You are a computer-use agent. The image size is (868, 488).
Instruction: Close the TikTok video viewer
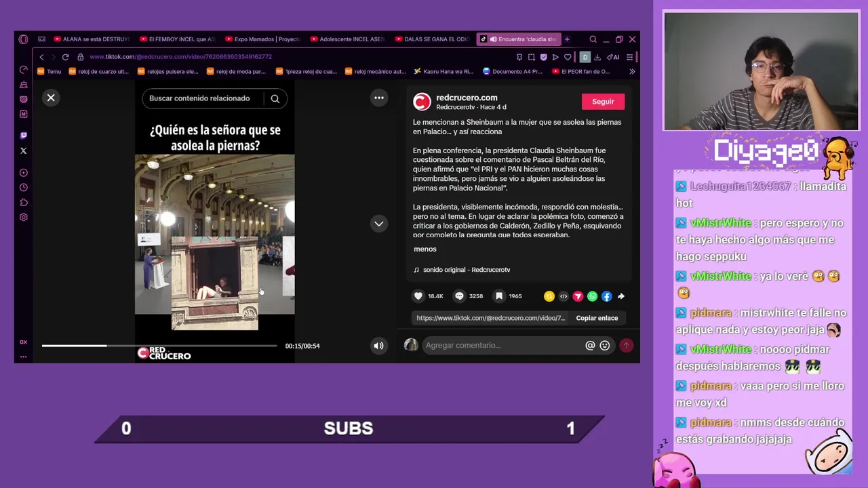pos(51,98)
